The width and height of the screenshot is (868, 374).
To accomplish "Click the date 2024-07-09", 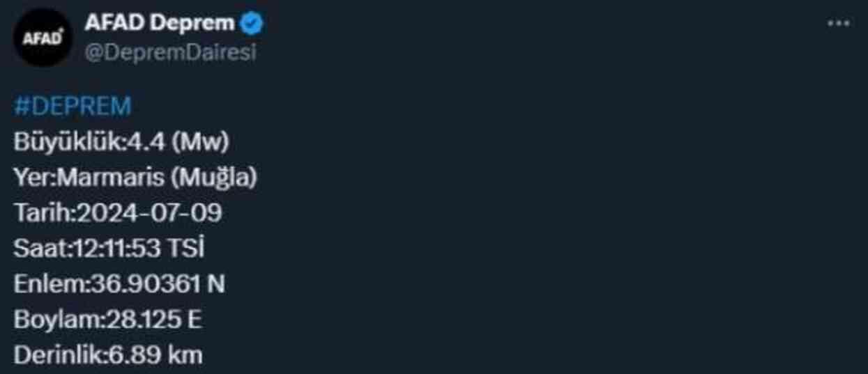I will coord(150,213).
